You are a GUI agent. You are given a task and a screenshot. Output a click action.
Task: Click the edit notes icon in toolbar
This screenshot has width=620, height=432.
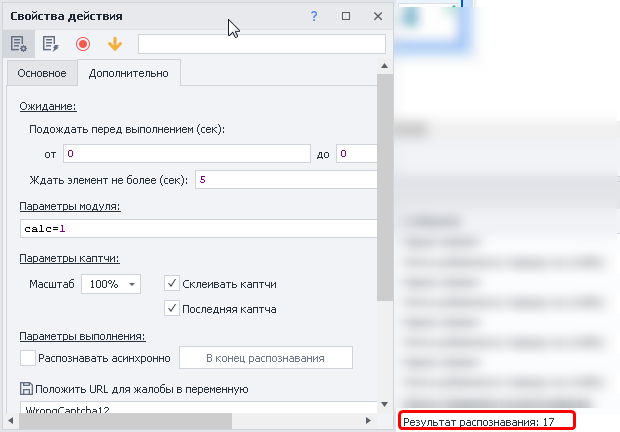(50, 44)
